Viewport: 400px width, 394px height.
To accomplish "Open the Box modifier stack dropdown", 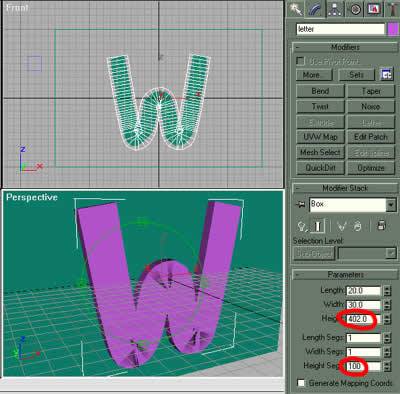I will [391, 205].
